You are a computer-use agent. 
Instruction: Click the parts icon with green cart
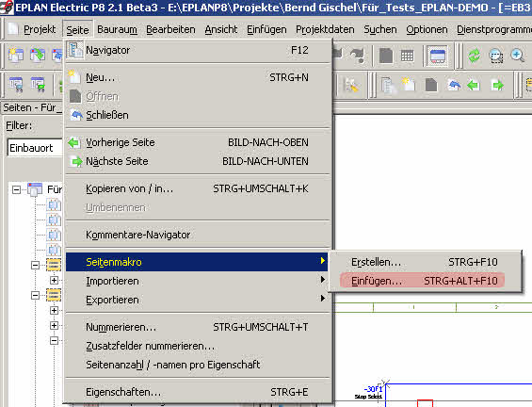(38, 85)
